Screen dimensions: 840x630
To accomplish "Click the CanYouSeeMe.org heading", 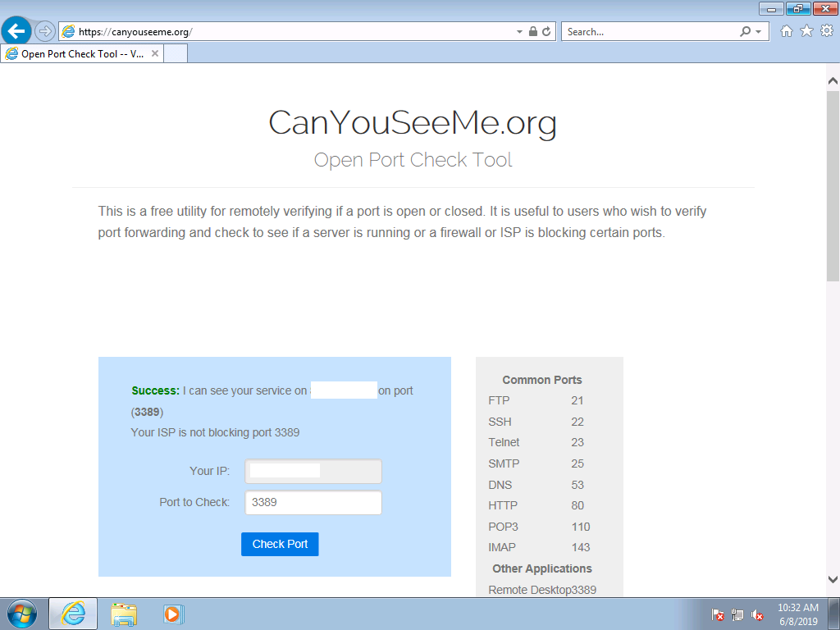I will 413,123.
